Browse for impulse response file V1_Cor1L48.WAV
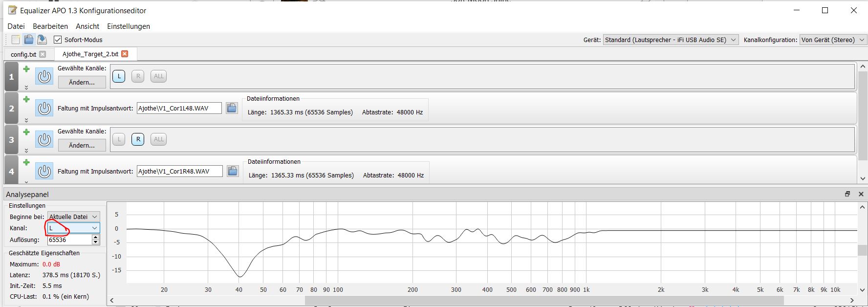This screenshot has width=868, height=307. (x=232, y=108)
